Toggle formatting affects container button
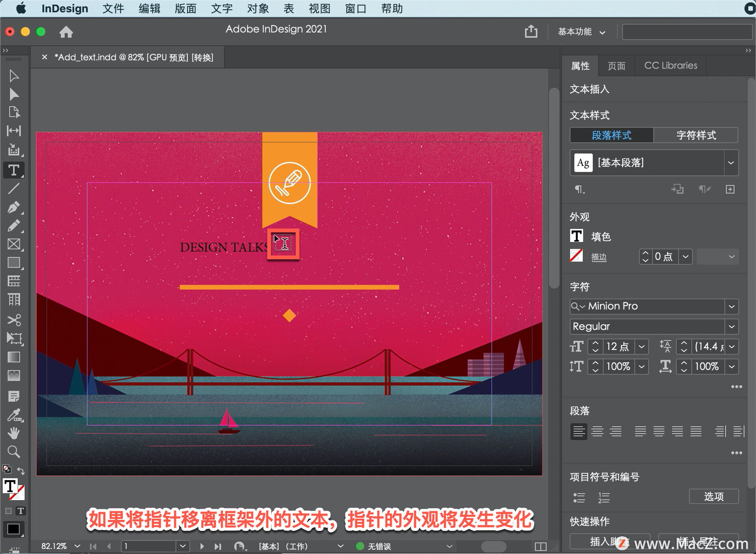This screenshot has height=554, width=756. point(8,511)
